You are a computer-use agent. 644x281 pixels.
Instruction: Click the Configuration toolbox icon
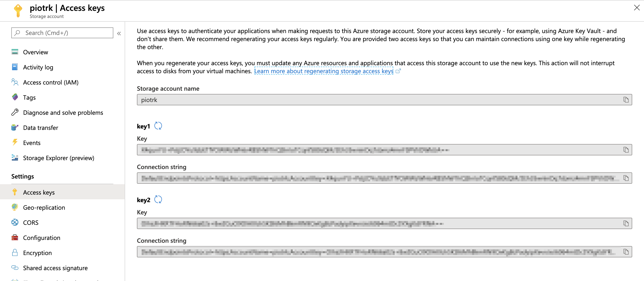click(x=15, y=237)
